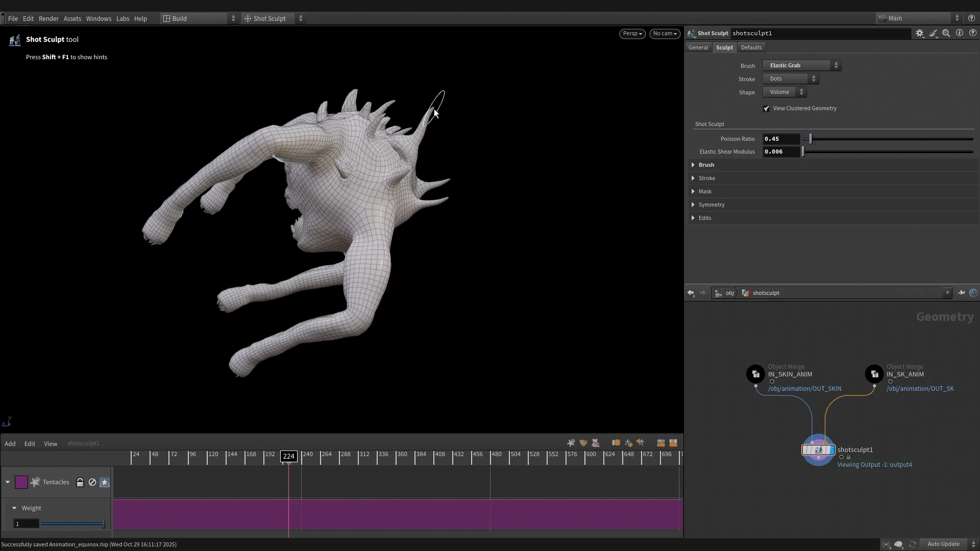The image size is (980, 551).
Task: Go back in network editor history
Action: click(x=691, y=293)
